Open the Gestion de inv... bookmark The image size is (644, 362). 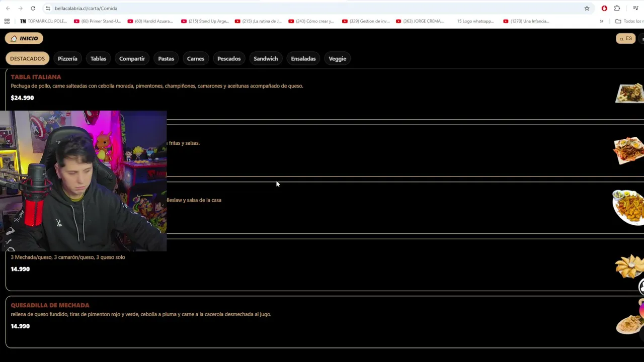pyautogui.click(x=366, y=21)
